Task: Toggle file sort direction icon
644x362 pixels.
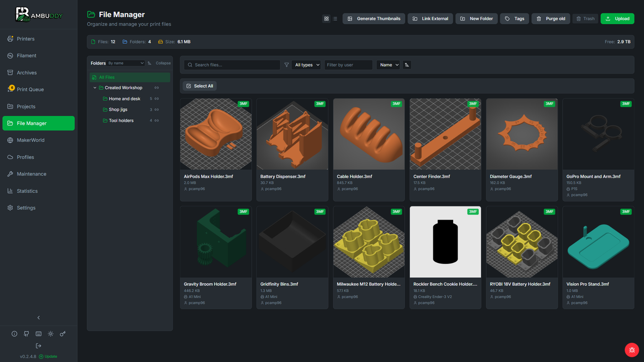Action: click(406, 65)
